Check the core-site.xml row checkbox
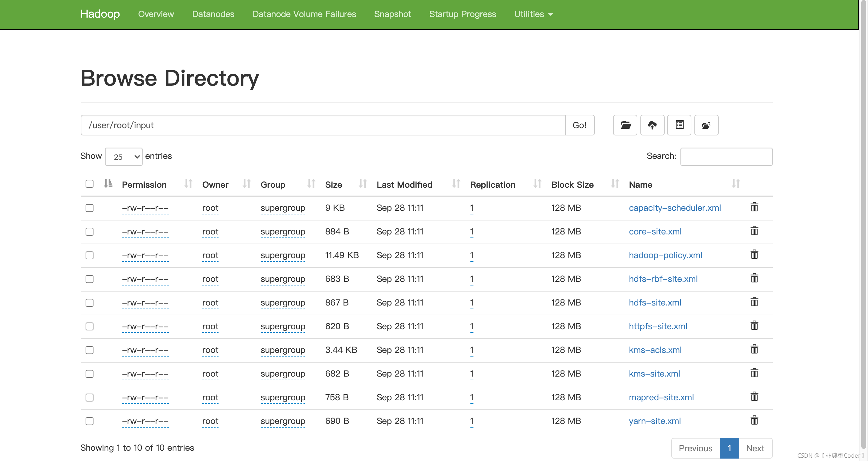The image size is (868, 461). point(89,232)
